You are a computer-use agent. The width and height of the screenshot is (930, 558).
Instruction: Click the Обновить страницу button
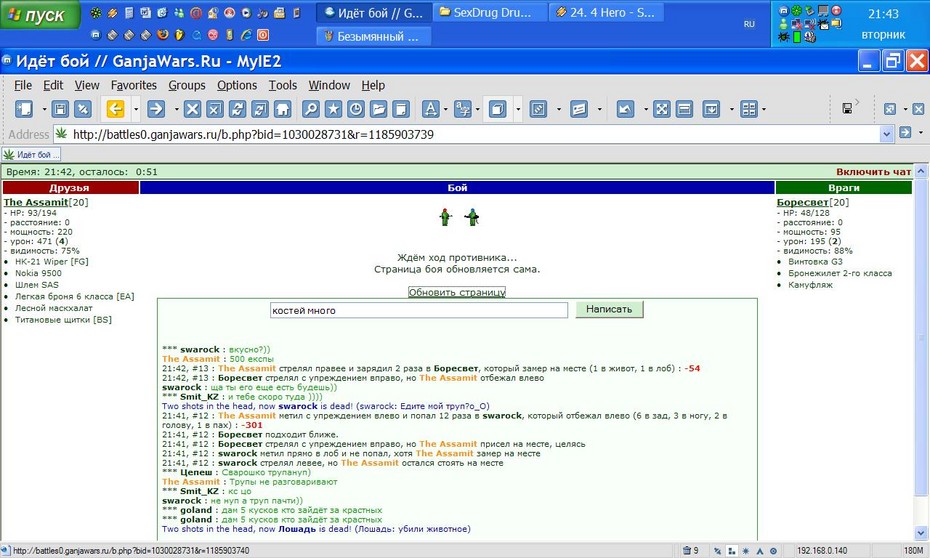pos(457,292)
